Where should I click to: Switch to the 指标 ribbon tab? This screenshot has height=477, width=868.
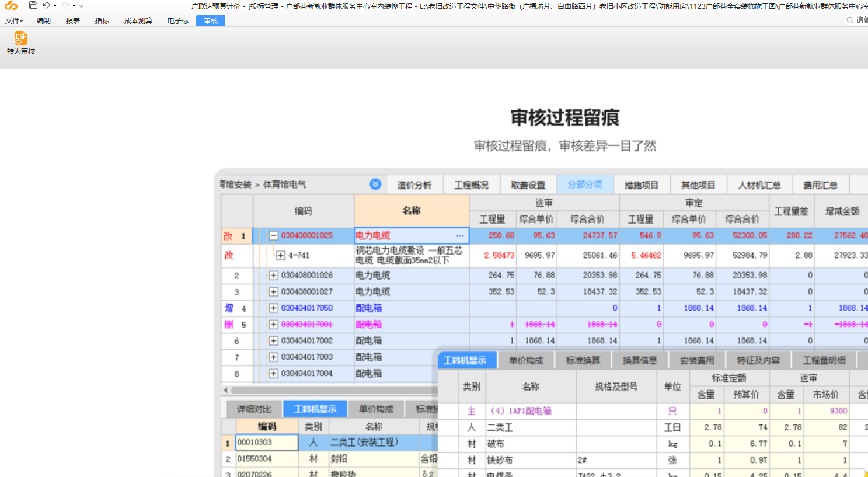(102, 20)
